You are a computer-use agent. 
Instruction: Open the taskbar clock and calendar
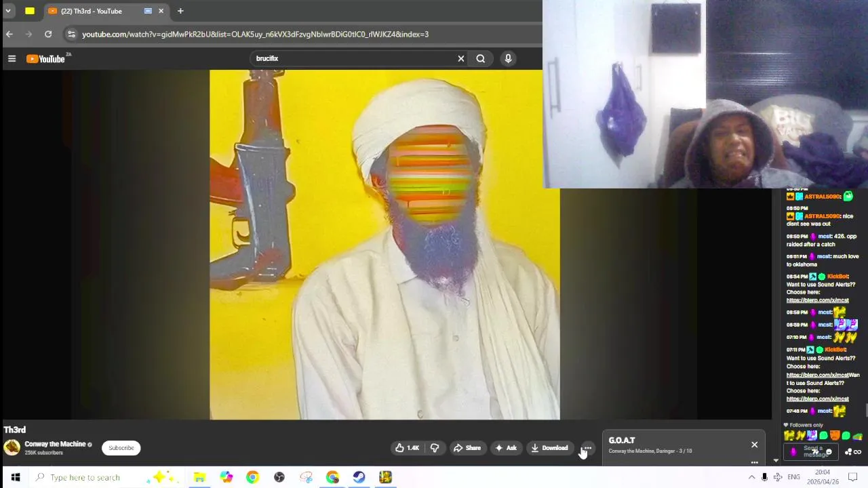(822, 477)
